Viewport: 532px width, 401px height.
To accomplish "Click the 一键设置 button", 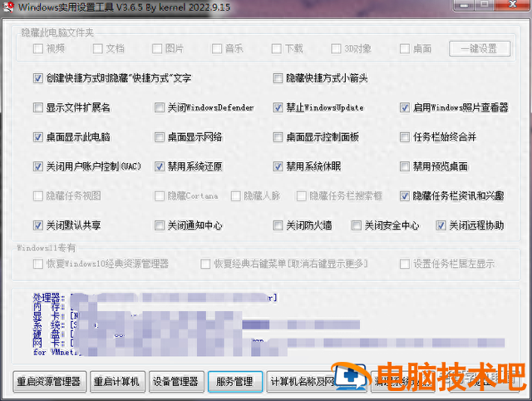I will pyautogui.click(x=480, y=49).
